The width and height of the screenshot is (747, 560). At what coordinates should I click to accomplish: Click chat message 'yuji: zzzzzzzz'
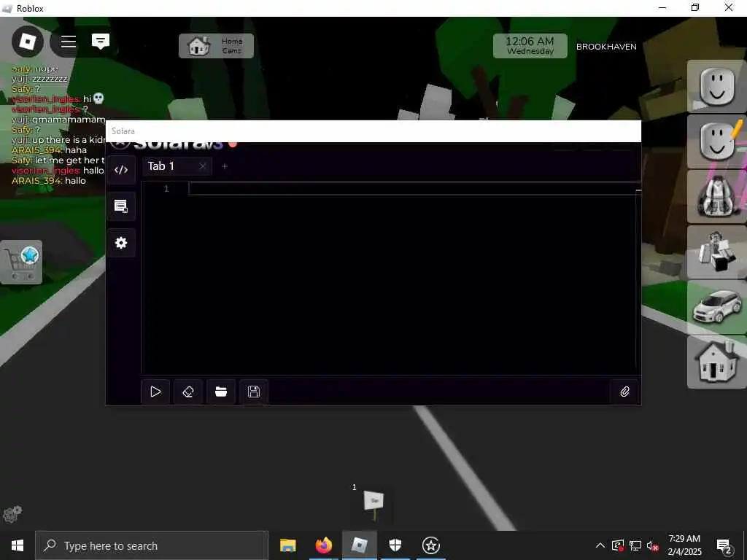(39, 79)
